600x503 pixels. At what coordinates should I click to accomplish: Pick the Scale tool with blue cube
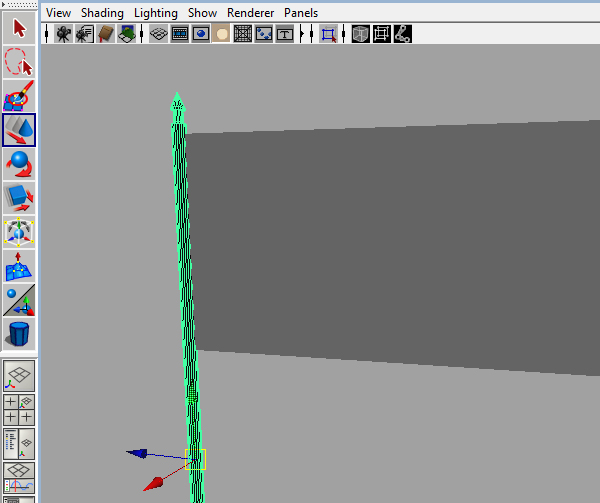click(x=19, y=198)
